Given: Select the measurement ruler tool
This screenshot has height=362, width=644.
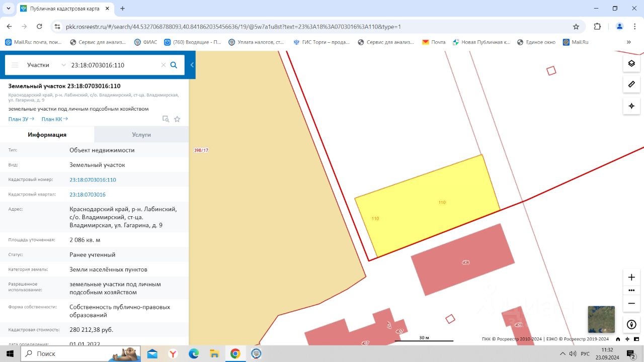Looking at the screenshot, I should point(631,84).
